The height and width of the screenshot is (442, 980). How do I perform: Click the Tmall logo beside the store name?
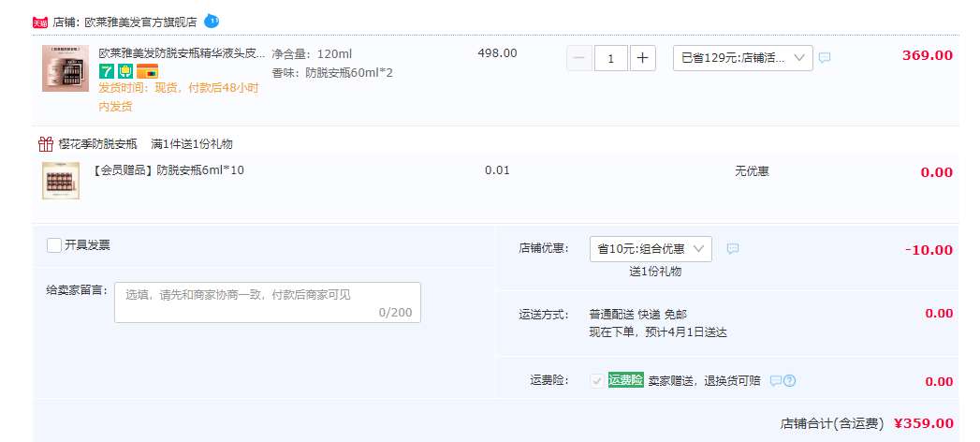point(40,23)
